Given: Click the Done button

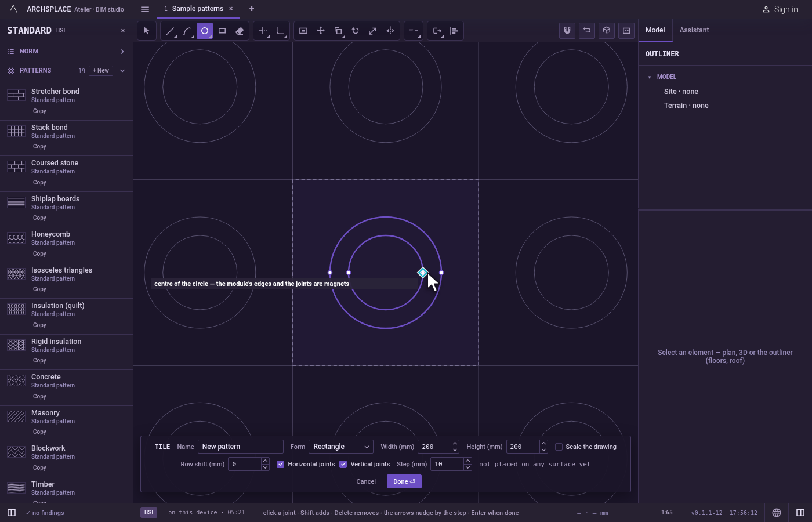Looking at the screenshot, I should pos(404,481).
